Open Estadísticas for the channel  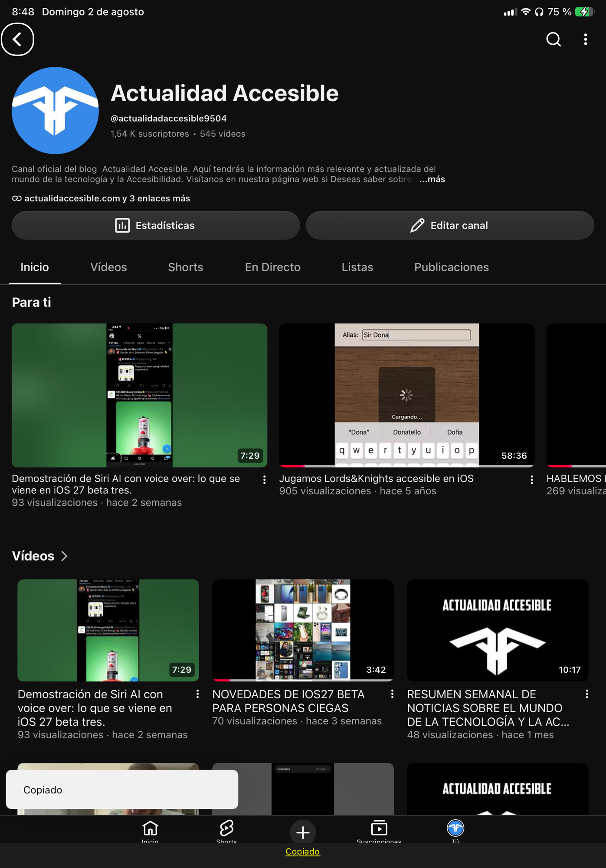point(156,226)
